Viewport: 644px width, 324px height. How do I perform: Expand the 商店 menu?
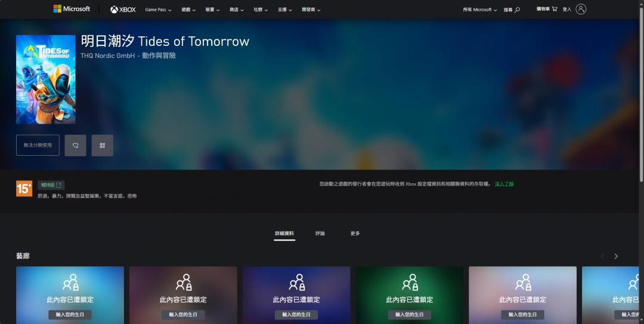pyautogui.click(x=236, y=10)
